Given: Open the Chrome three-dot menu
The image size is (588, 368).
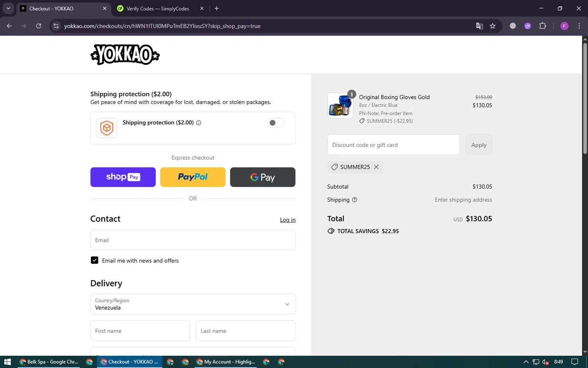Looking at the screenshot, I should pos(579,26).
